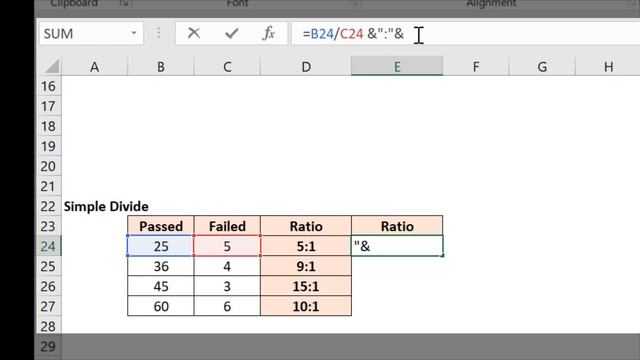Screen dimensions: 640x360
Task: Click the Passed cell with value 25
Action: pos(161,246)
